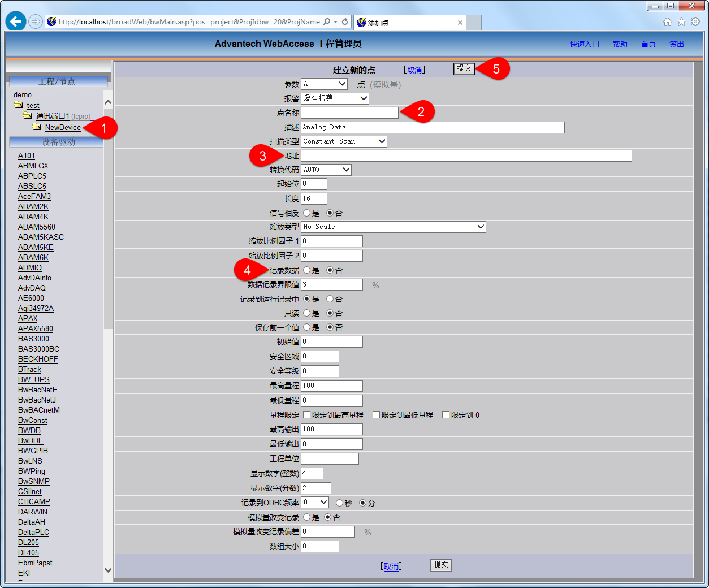Expand the 扫描类型 Constant Scan dropdown
The width and height of the screenshot is (709, 588).
pos(344,141)
